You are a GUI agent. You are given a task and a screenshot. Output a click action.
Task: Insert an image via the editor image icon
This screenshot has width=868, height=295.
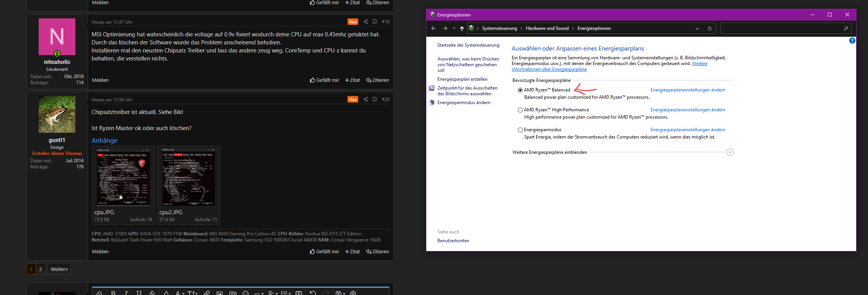click(x=220, y=293)
